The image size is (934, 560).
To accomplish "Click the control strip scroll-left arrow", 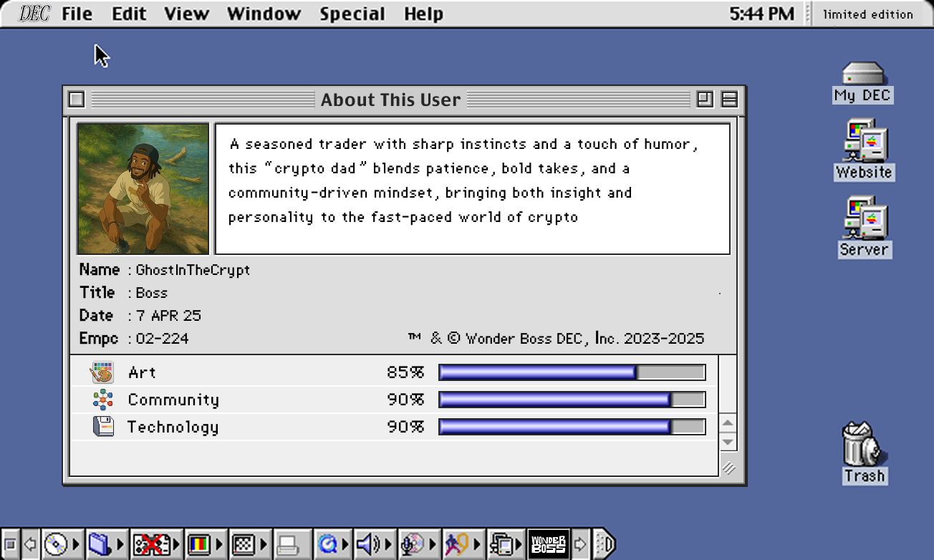I will coord(30,545).
